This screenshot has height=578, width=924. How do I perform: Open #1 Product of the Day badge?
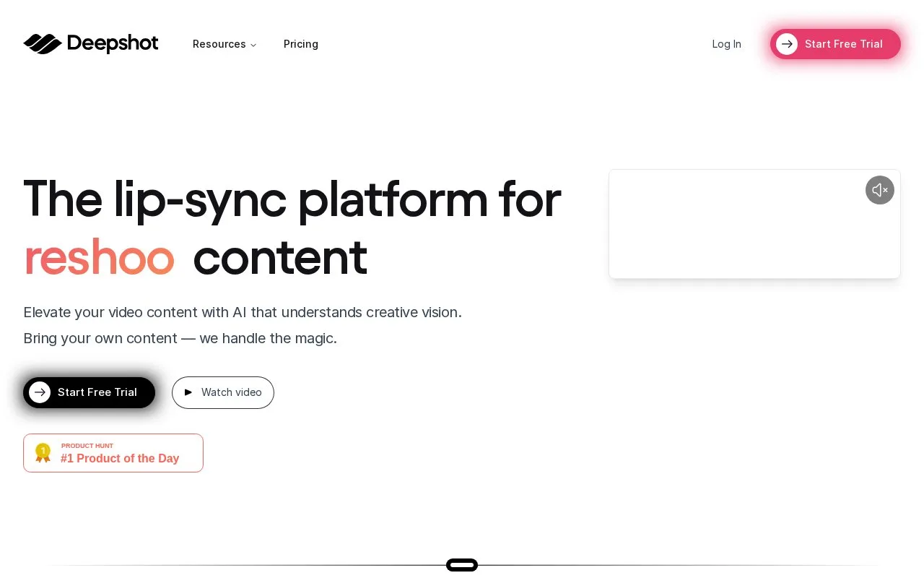point(113,453)
